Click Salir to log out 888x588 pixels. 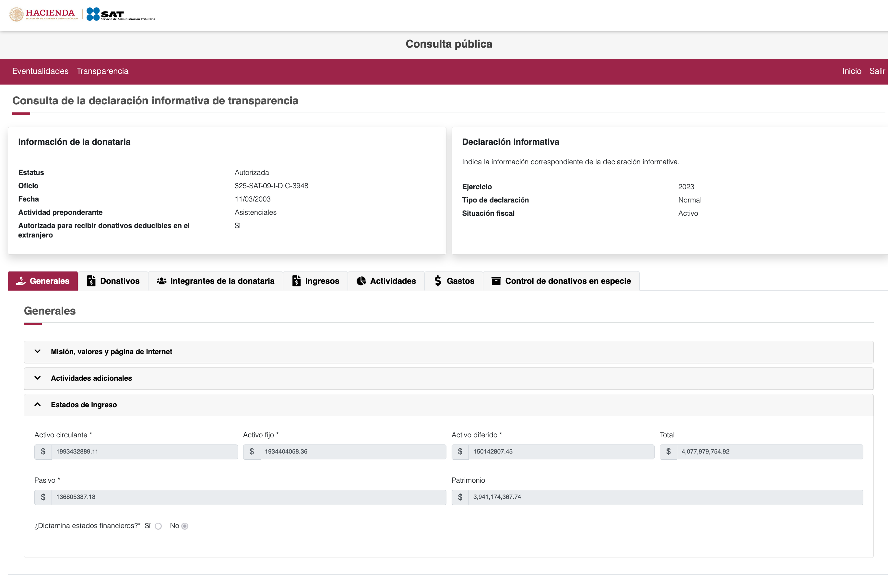(877, 71)
